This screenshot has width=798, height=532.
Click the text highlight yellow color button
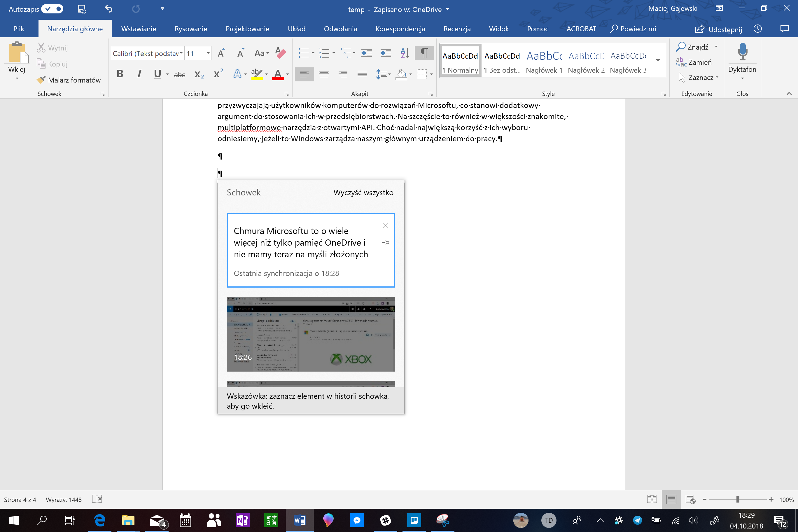click(257, 74)
